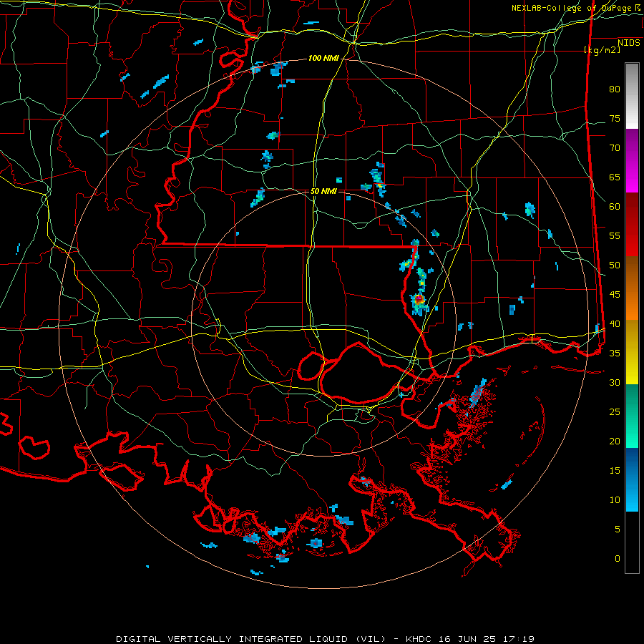Click the 50 NMI range ring label
This screenshot has width=644, height=644.
tap(323, 191)
